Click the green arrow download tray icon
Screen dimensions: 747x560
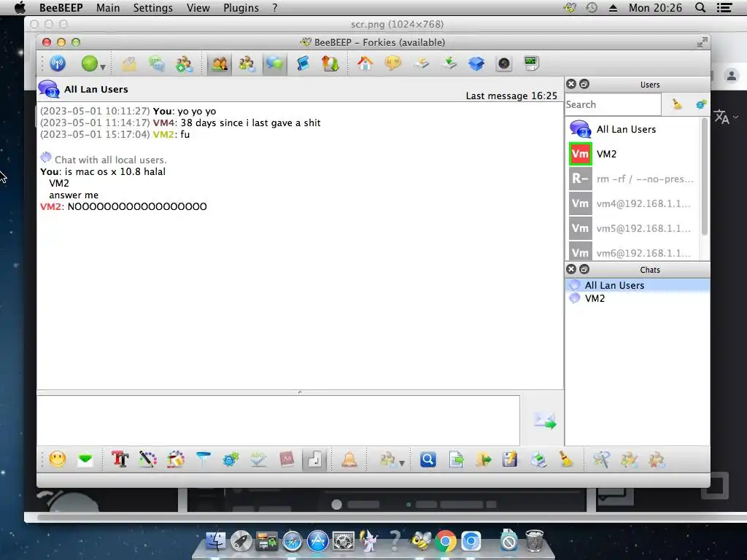pos(449,63)
